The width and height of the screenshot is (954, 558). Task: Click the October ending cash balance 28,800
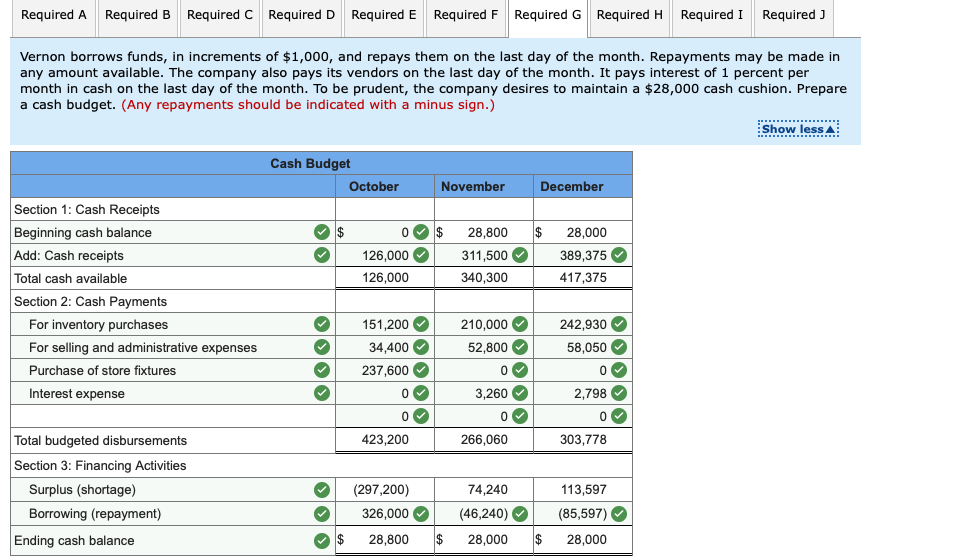[388, 539]
